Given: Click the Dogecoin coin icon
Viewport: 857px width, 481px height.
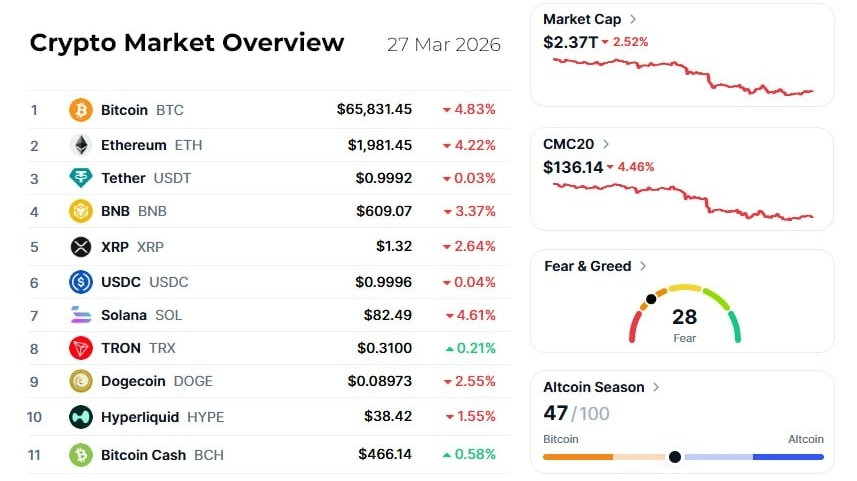Looking at the screenshot, I should coord(80,381).
